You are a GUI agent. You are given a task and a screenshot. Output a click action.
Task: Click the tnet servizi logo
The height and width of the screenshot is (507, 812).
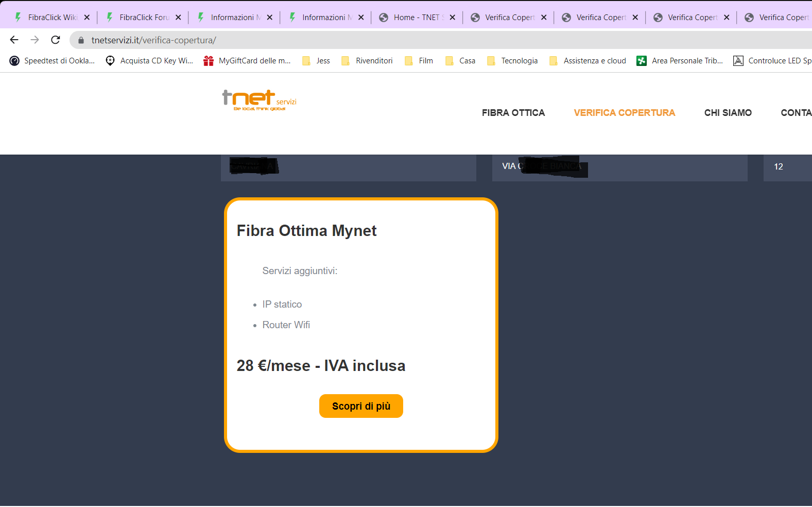(x=259, y=100)
